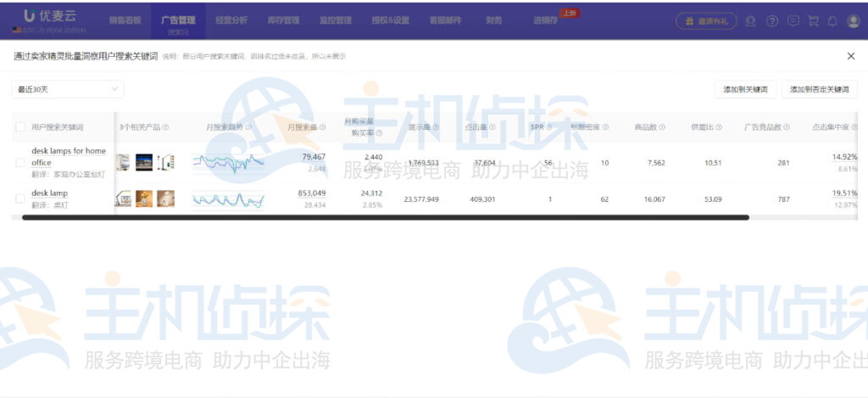Open the 库存管理 nav tab
Viewport: 868px width, 398px height.
pos(283,20)
